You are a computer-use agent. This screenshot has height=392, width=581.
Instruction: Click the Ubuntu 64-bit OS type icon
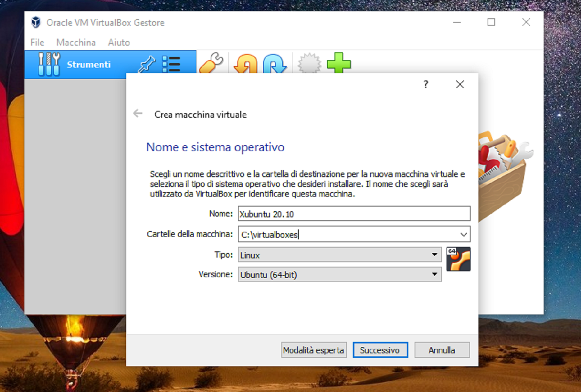pyautogui.click(x=458, y=259)
